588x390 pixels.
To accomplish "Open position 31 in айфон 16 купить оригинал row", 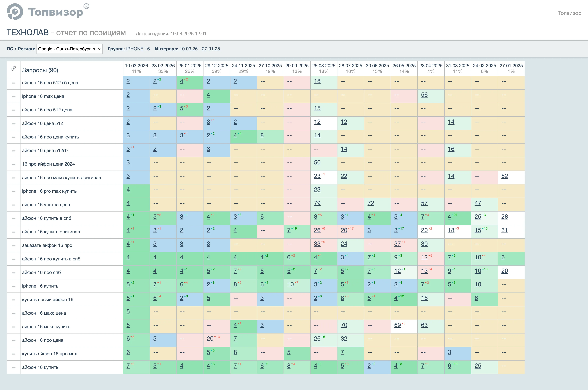I will (504, 230).
